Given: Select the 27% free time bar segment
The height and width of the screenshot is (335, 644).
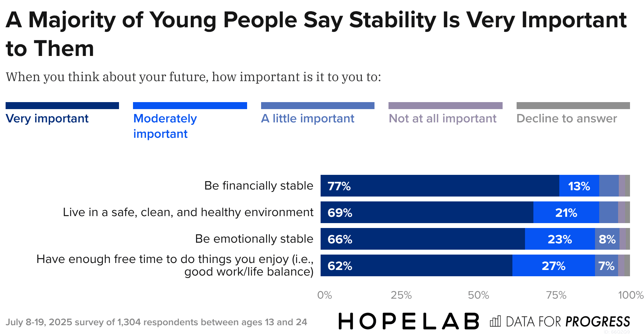Looking at the screenshot, I should (x=553, y=265).
